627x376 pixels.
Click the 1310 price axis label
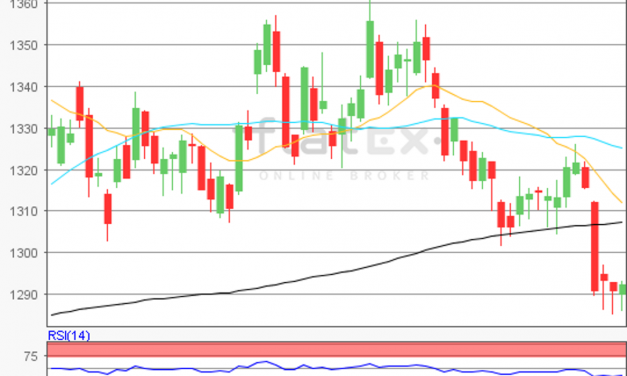pos(23,211)
